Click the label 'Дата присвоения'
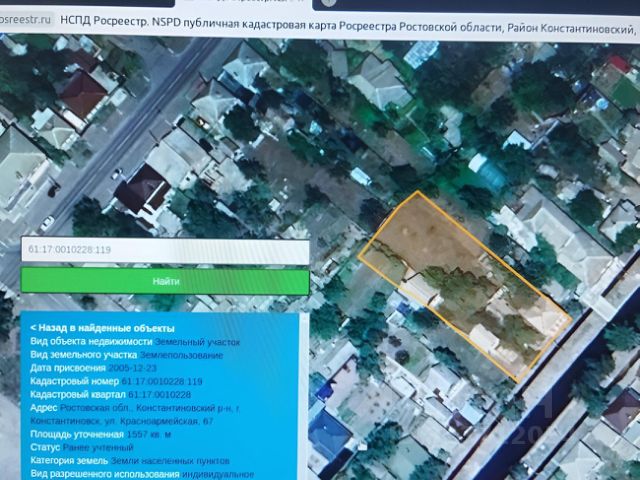The width and height of the screenshot is (640, 480). click(x=68, y=368)
